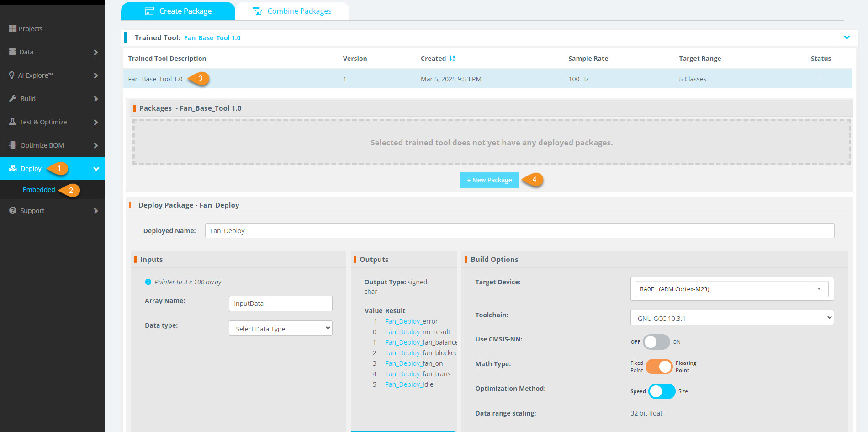Click the Optimize BOM chip icon

click(x=13, y=145)
